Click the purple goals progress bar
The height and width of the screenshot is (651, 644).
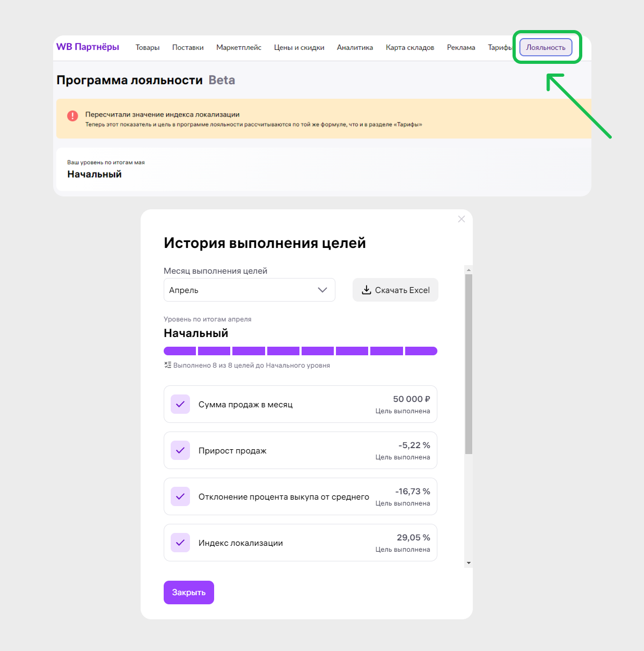point(301,351)
